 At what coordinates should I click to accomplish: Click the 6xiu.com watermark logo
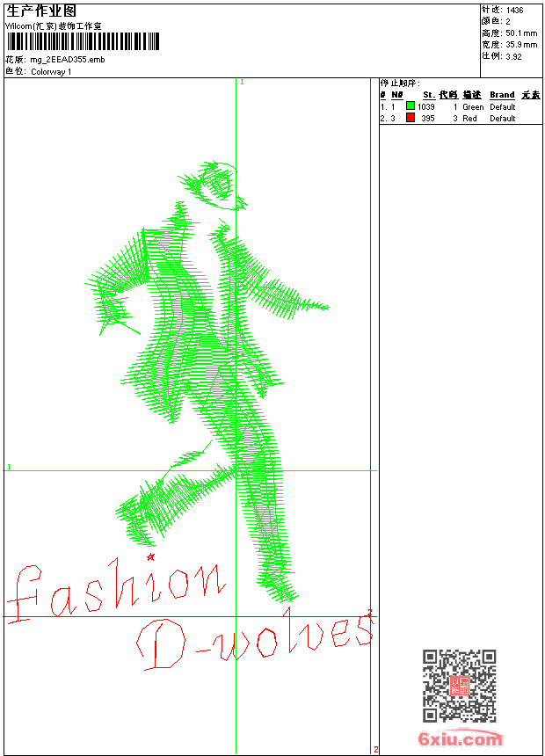[460, 739]
